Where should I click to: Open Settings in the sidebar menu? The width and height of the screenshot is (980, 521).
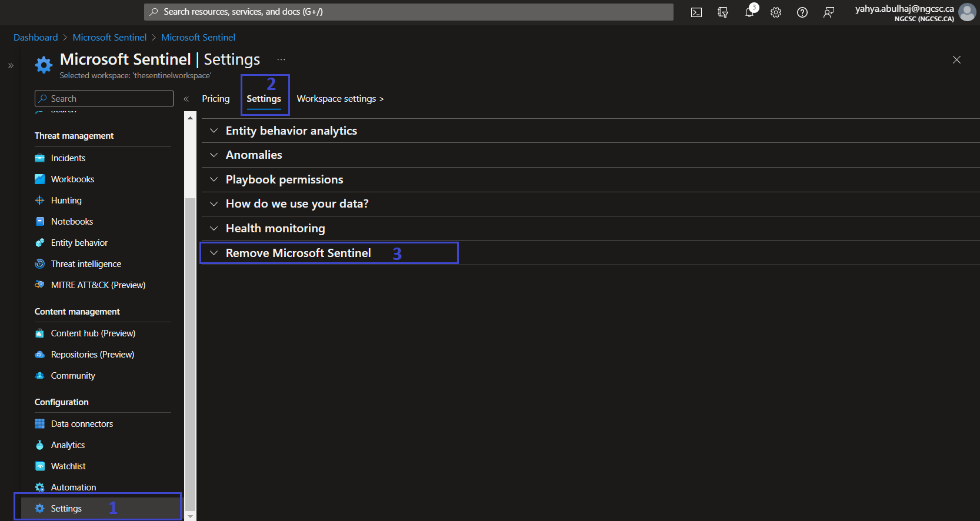pos(102,509)
